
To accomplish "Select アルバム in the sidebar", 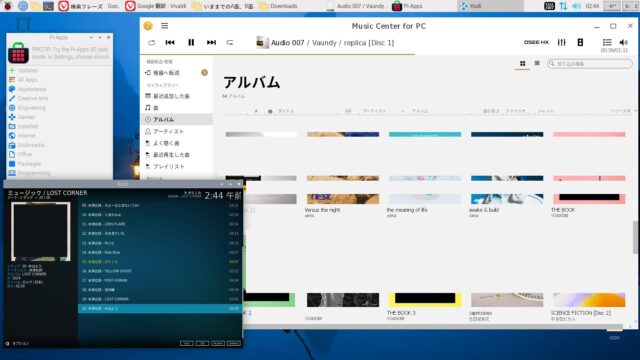I will tap(176, 119).
